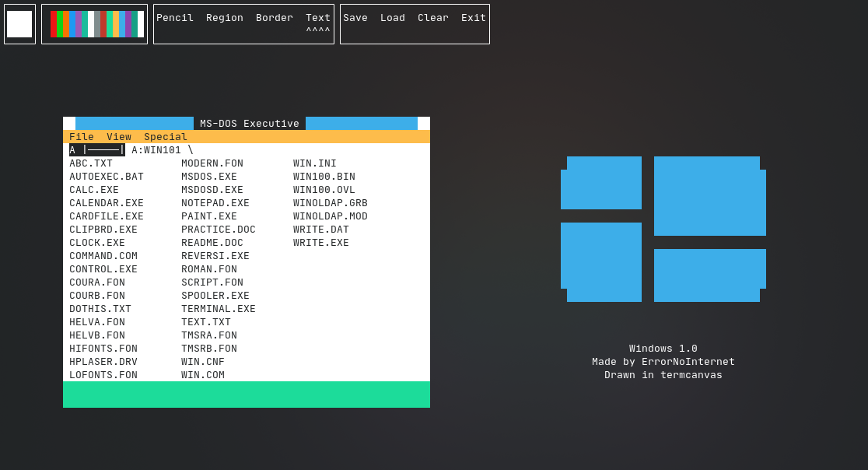
Task: Click CALC.EXE in the file list
Action: pyautogui.click(x=94, y=190)
